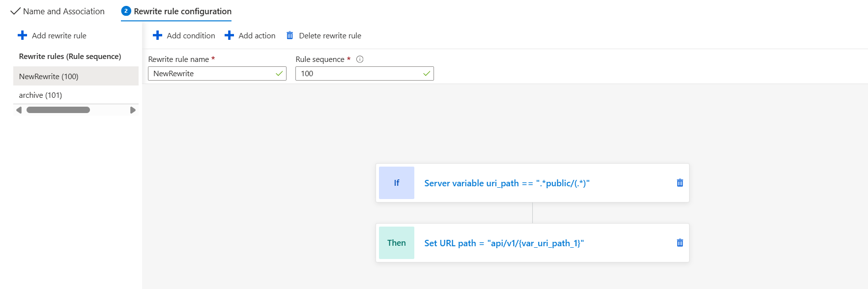
Task: Click the plus icon for Add action
Action: pos(229,35)
